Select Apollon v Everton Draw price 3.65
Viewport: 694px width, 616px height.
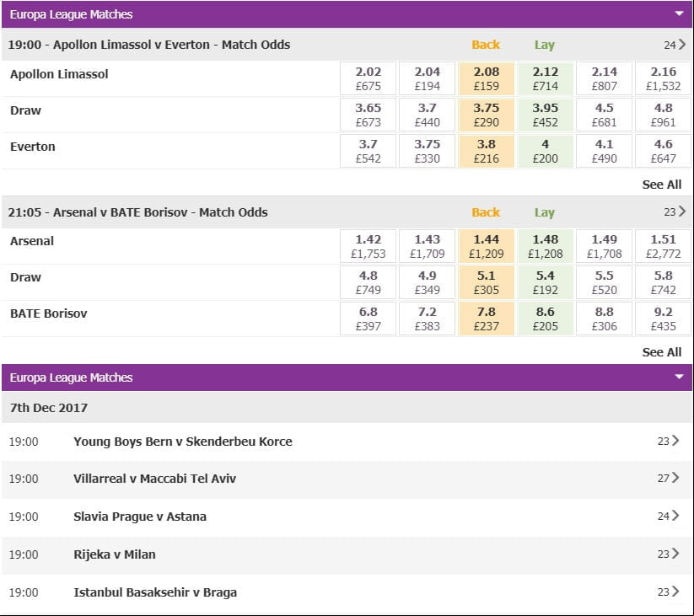(369, 115)
